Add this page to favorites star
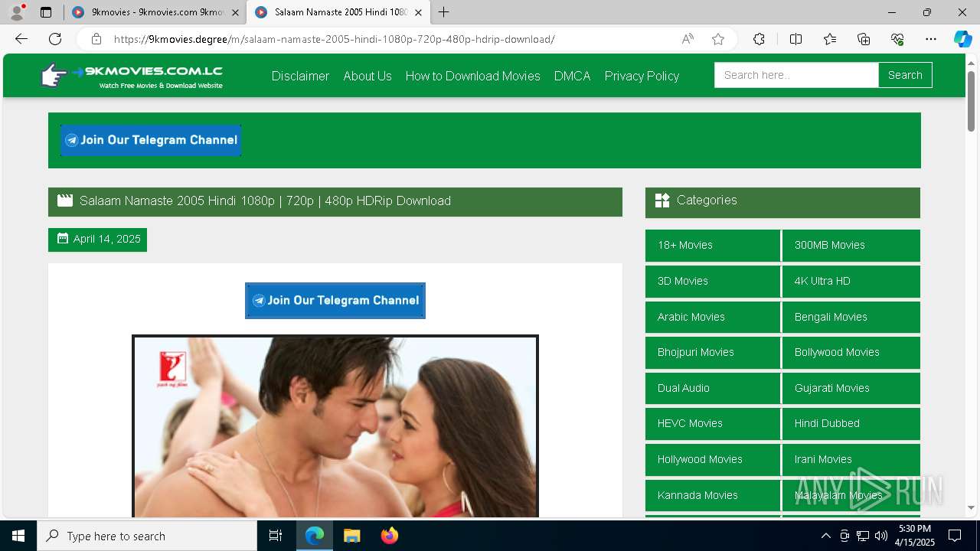980x551 pixels. (718, 39)
